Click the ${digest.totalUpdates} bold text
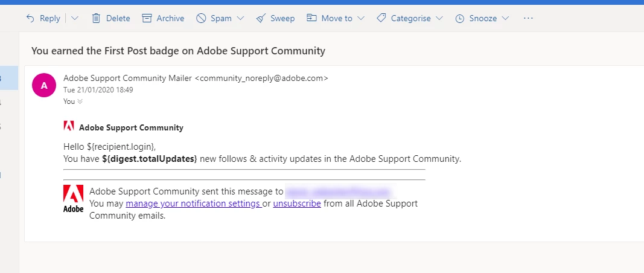Viewport: 644px width, 273px height. 150,159
